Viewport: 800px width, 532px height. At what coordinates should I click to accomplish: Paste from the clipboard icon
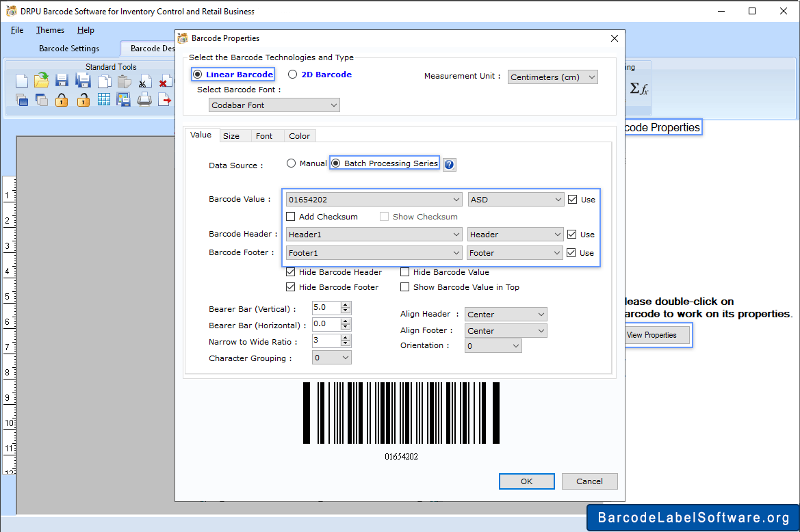tap(124, 81)
